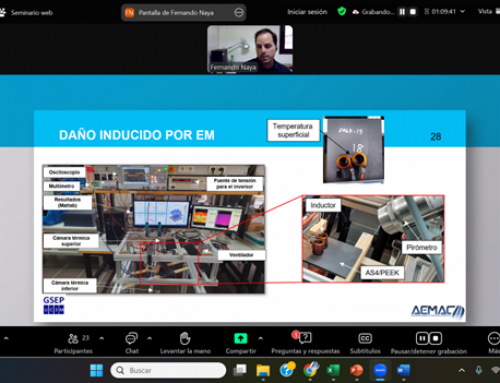Image resolution: width=500 pixels, height=383 pixels.
Task: Click the AS4/PEEK label
Action: click(382, 273)
